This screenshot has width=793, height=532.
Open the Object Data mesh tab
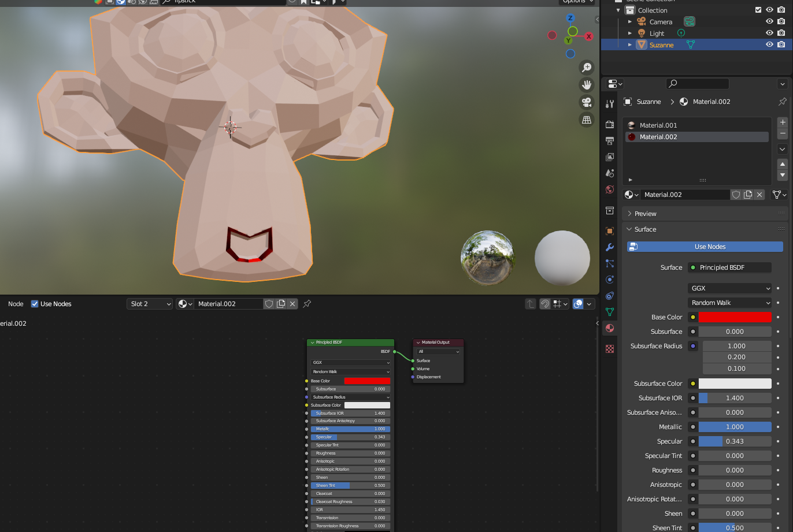[x=609, y=312]
